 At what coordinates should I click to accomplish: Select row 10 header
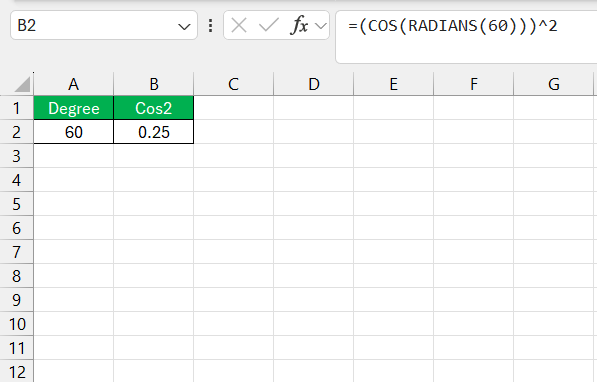pyautogui.click(x=16, y=324)
